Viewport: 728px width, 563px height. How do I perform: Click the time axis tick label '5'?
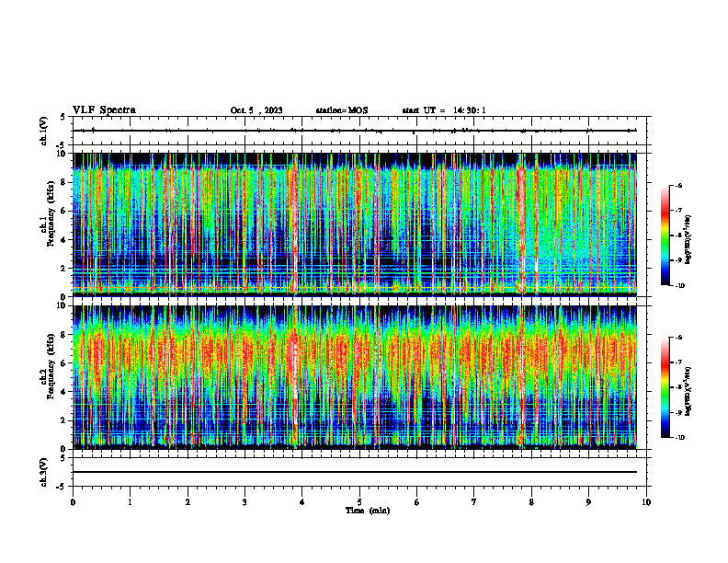click(x=359, y=502)
